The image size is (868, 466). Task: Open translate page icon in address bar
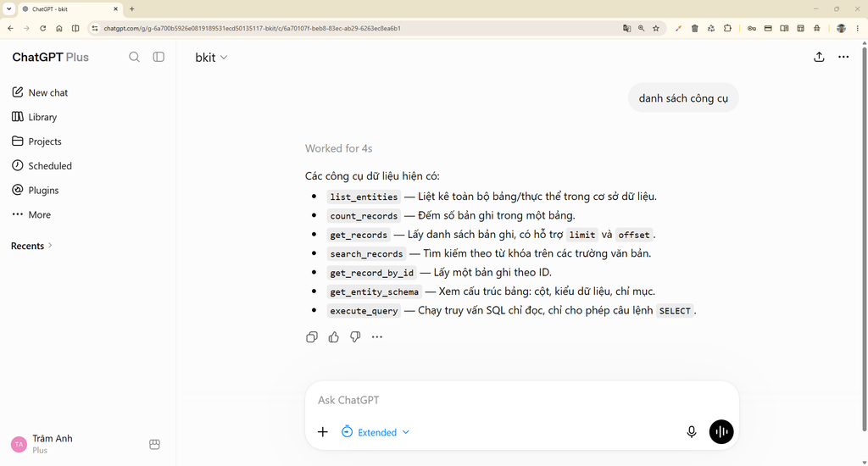click(626, 28)
